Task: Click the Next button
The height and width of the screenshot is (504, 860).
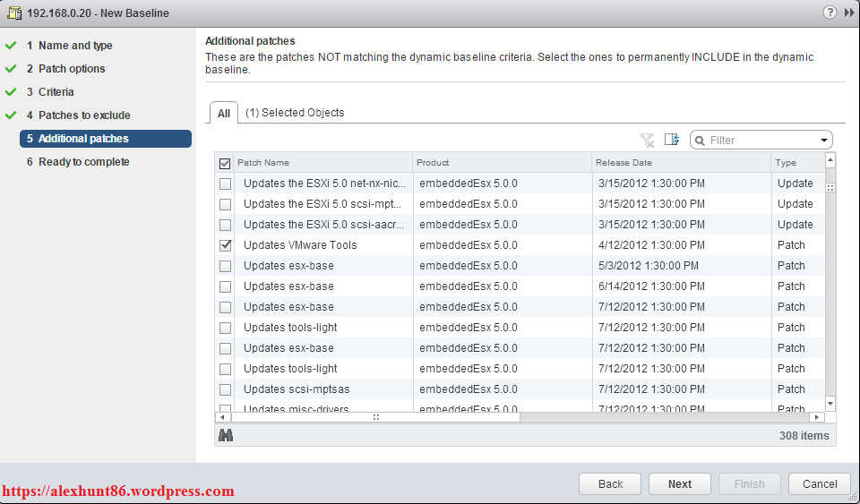Action: [x=679, y=483]
